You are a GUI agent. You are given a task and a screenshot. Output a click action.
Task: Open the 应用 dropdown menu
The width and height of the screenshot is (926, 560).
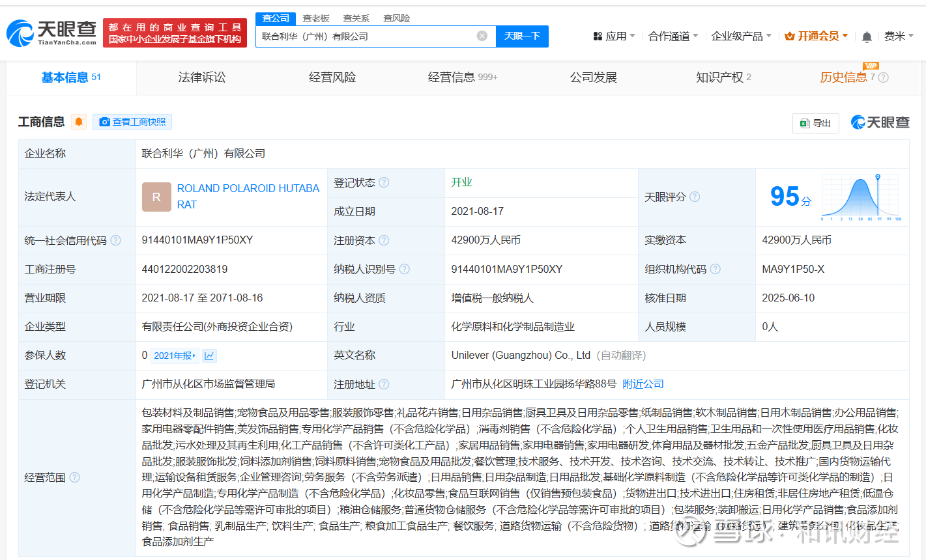click(614, 36)
